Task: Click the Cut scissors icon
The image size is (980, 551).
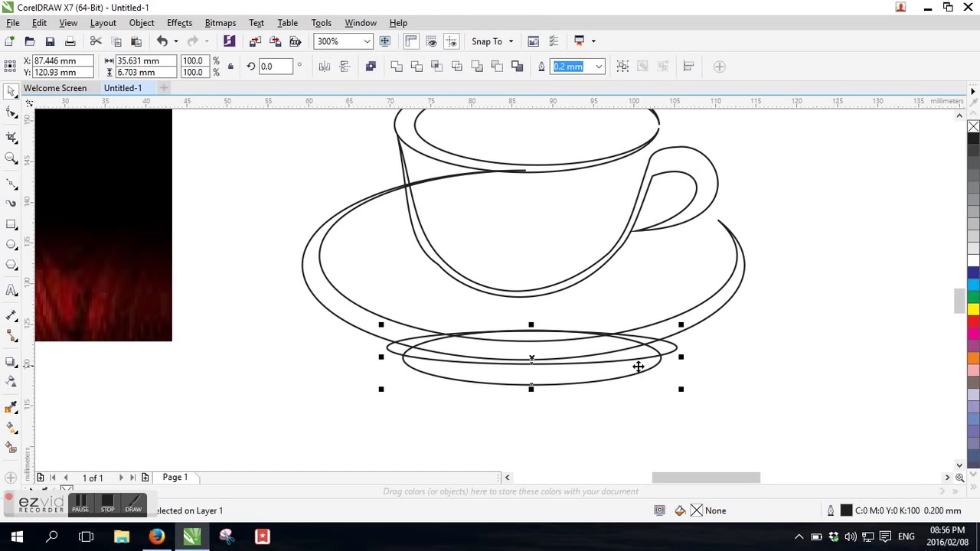Action: coord(96,41)
